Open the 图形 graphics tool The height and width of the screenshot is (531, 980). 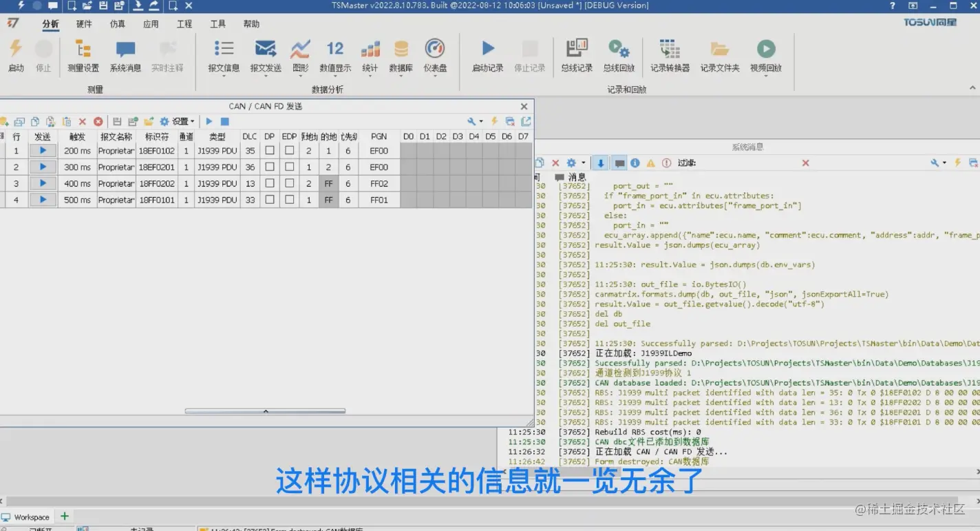tap(300, 56)
